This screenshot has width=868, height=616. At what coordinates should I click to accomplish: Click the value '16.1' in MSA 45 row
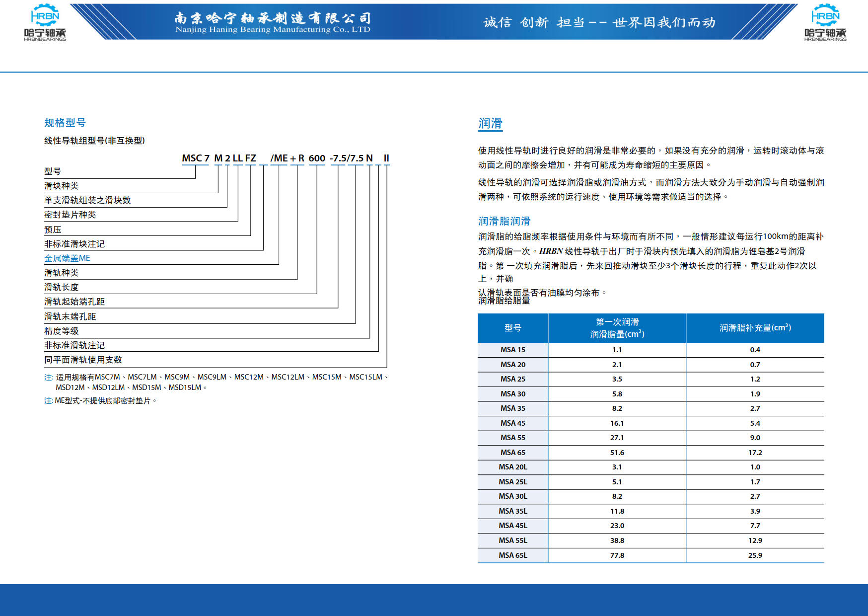point(617,423)
